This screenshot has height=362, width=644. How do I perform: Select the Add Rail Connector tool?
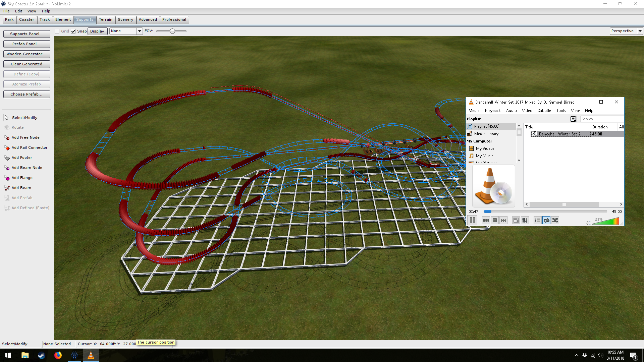pyautogui.click(x=30, y=147)
